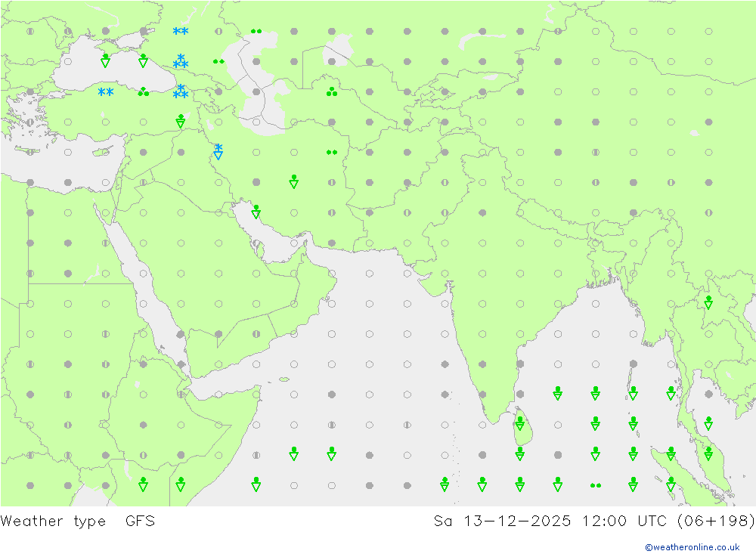
Task: Click the green shower symbol in central Iran
Action: [293, 181]
